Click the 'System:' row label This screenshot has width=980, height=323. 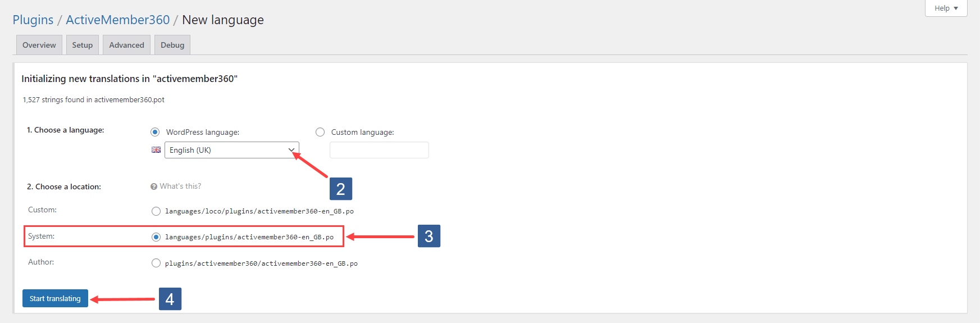(x=42, y=236)
